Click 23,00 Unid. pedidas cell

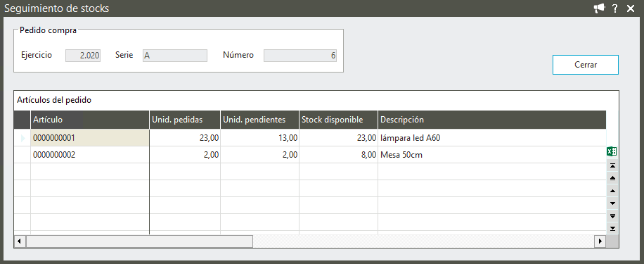185,138
